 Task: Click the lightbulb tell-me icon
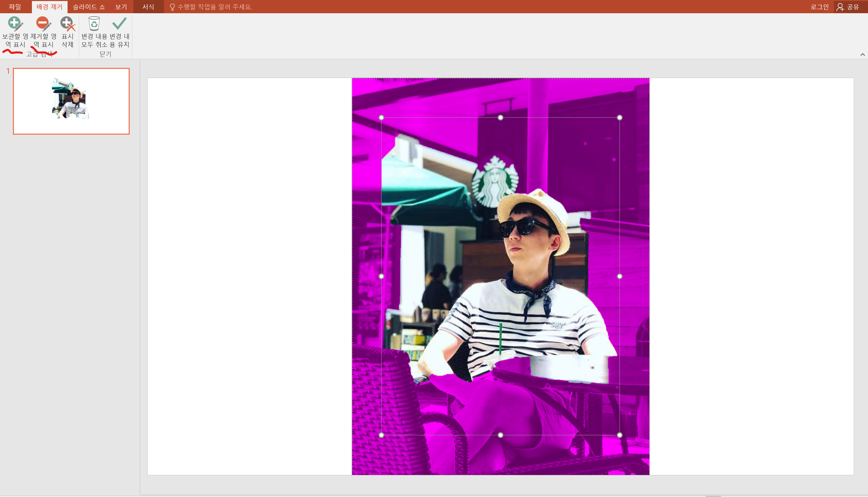tap(172, 7)
